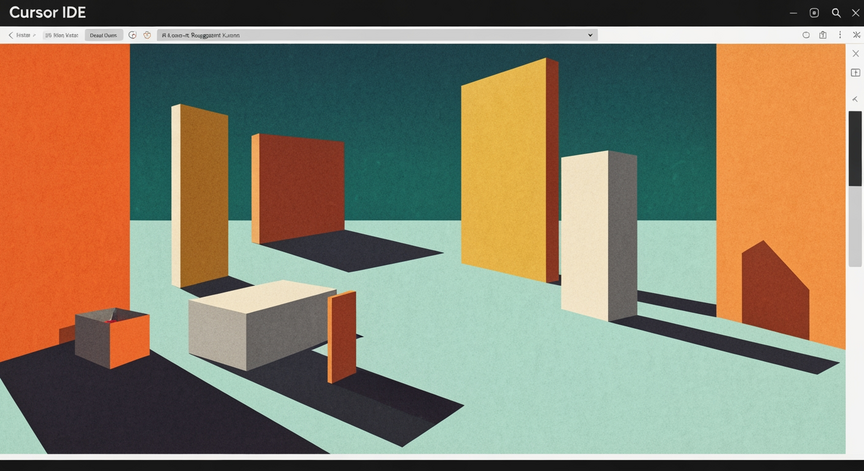
Task: Click the rounded square record icon
Action: 814,13
